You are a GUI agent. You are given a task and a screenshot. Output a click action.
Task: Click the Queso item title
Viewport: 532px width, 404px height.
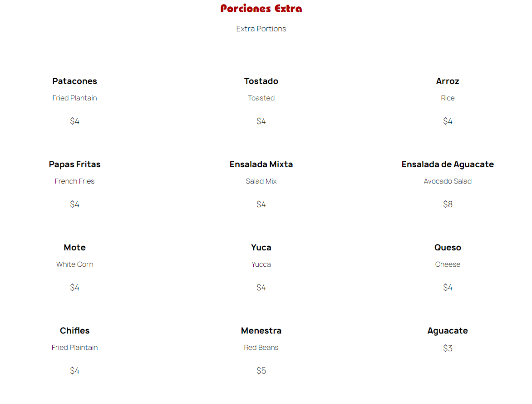(448, 248)
